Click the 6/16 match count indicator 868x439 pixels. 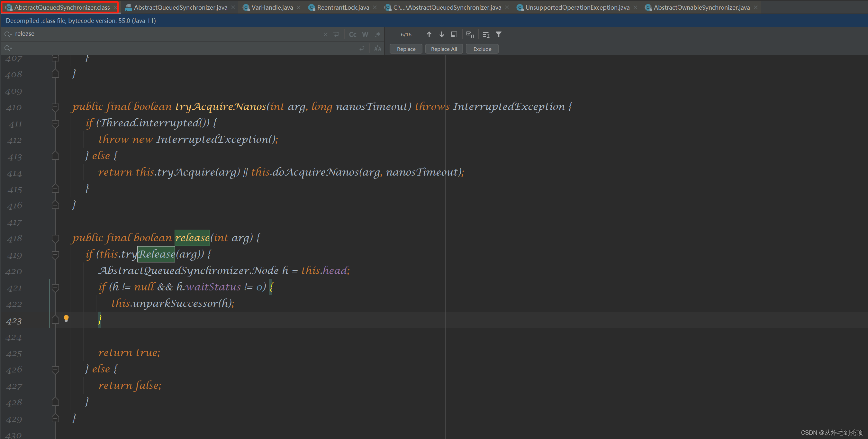click(x=406, y=34)
